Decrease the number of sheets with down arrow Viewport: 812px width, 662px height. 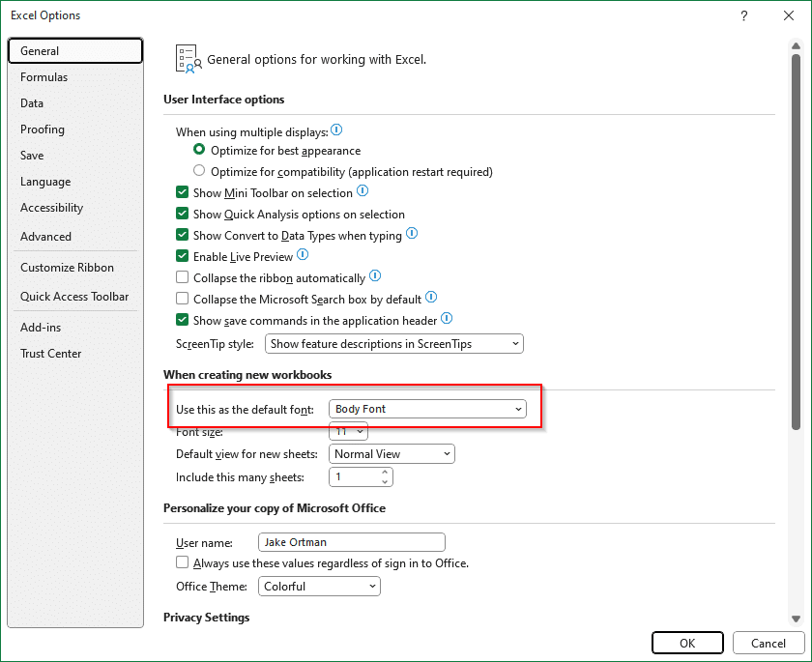pos(385,482)
